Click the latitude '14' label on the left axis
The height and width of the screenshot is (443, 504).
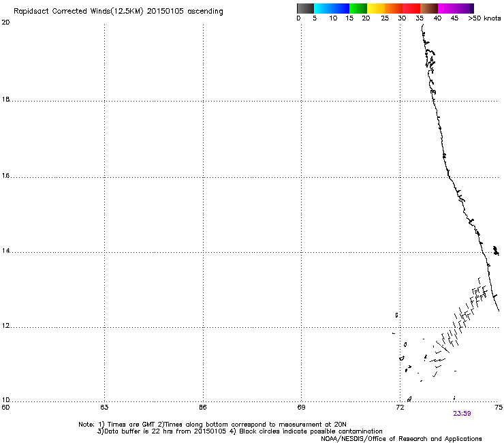coord(5,251)
